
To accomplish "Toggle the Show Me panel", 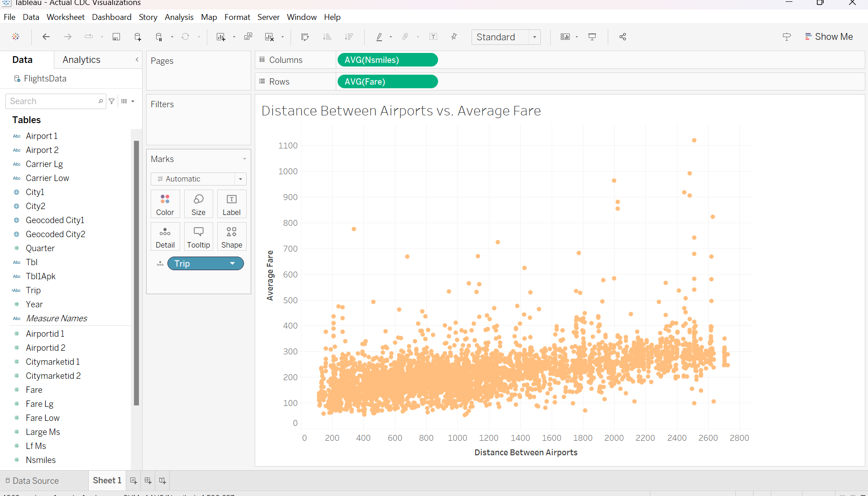I will tap(829, 37).
